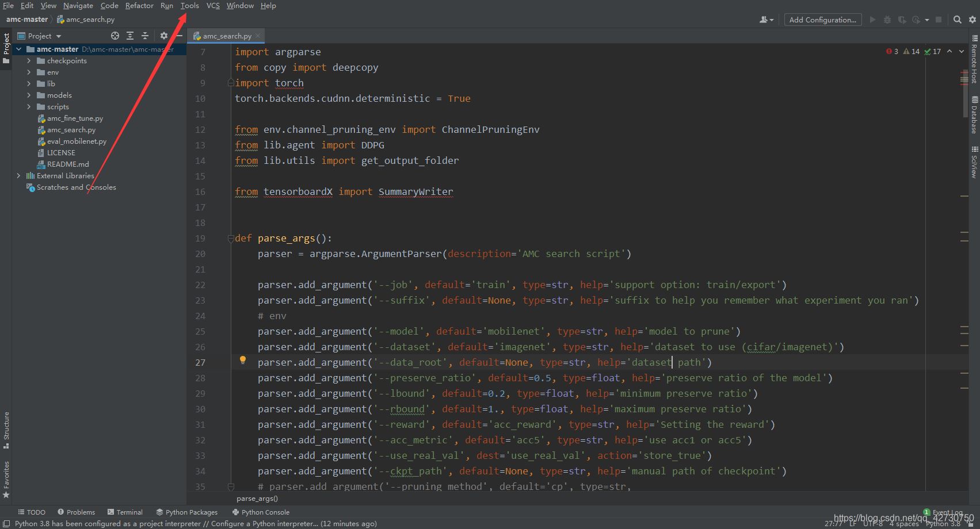Open the Project view dropdown
Viewport: 980px width, 529px height.
pyautogui.click(x=59, y=36)
